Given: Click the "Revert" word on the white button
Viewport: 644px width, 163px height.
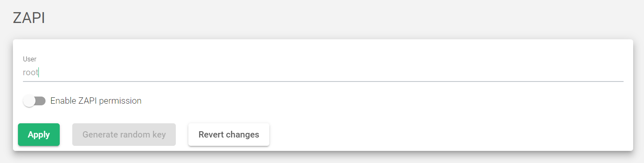Looking at the screenshot, I should pos(211,135).
